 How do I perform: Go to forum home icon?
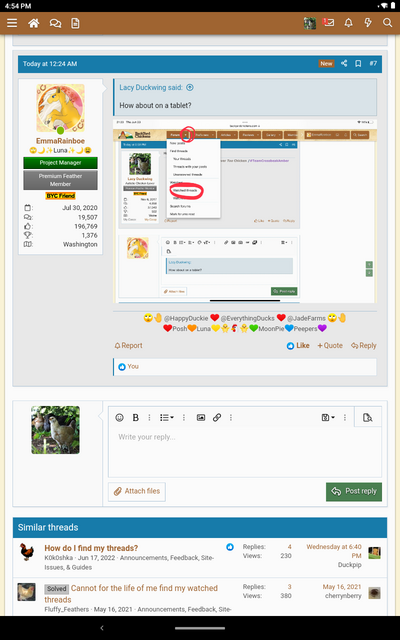pyautogui.click(x=34, y=23)
